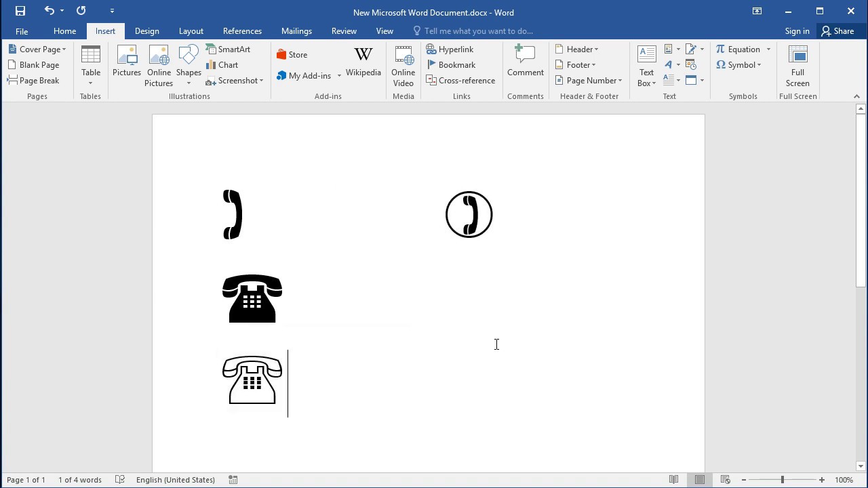
Task: Open the File menu
Action: (x=22, y=31)
